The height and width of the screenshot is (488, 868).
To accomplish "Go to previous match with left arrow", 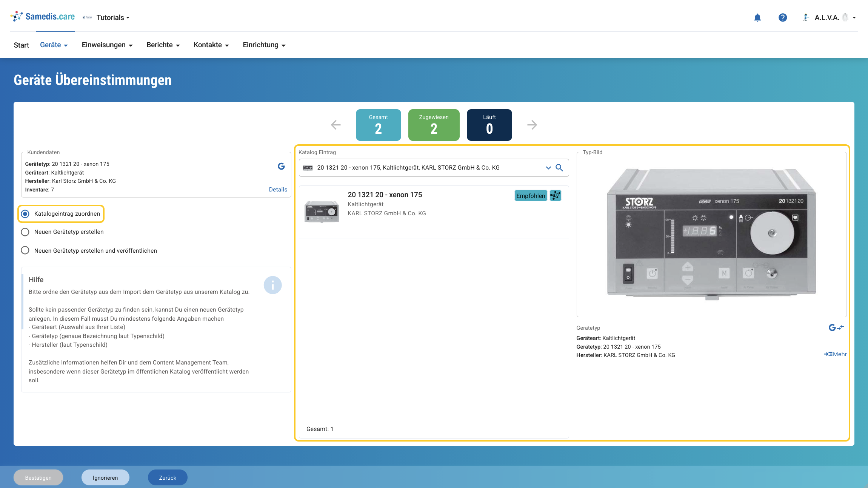I will point(336,125).
